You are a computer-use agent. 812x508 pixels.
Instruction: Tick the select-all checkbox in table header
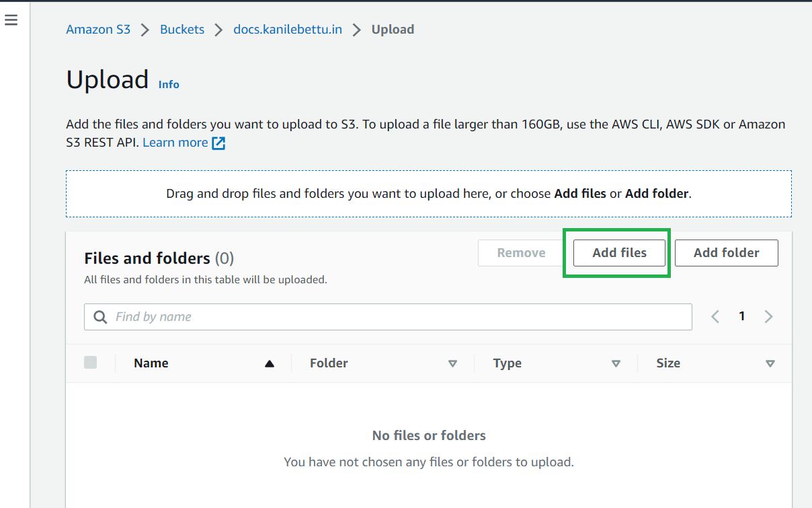click(90, 363)
